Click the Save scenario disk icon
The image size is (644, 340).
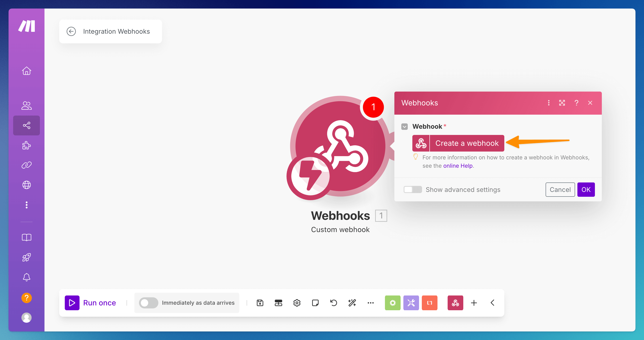click(x=260, y=303)
